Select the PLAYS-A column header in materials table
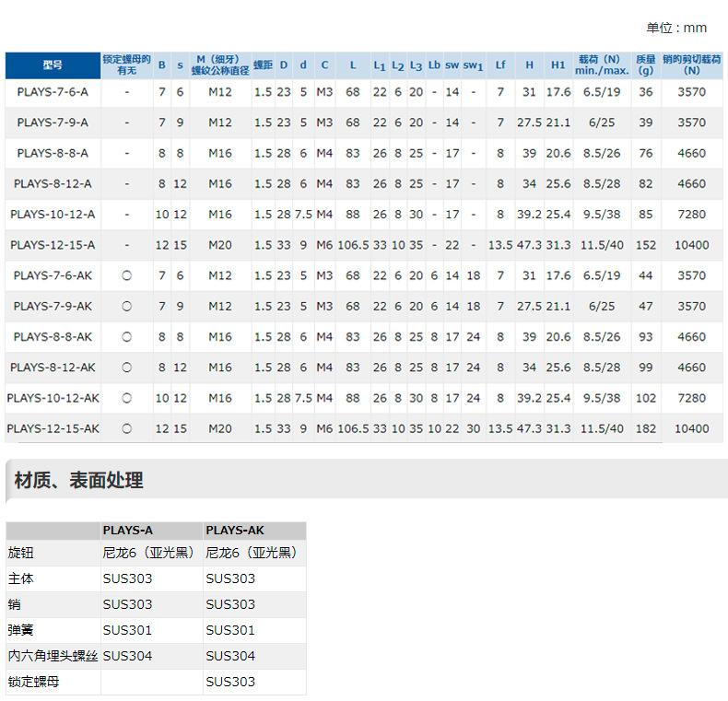Image resolution: width=728 pixels, height=701 pixels. tap(128, 530)
